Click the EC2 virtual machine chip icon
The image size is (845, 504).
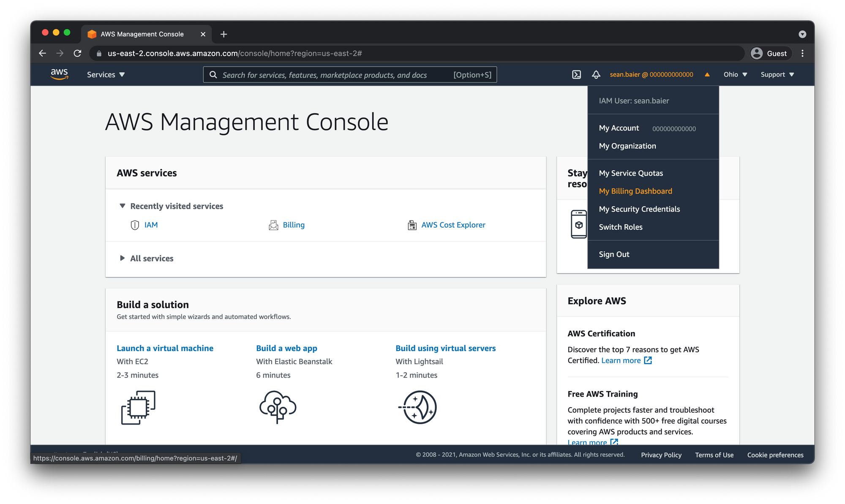(138, 407)
